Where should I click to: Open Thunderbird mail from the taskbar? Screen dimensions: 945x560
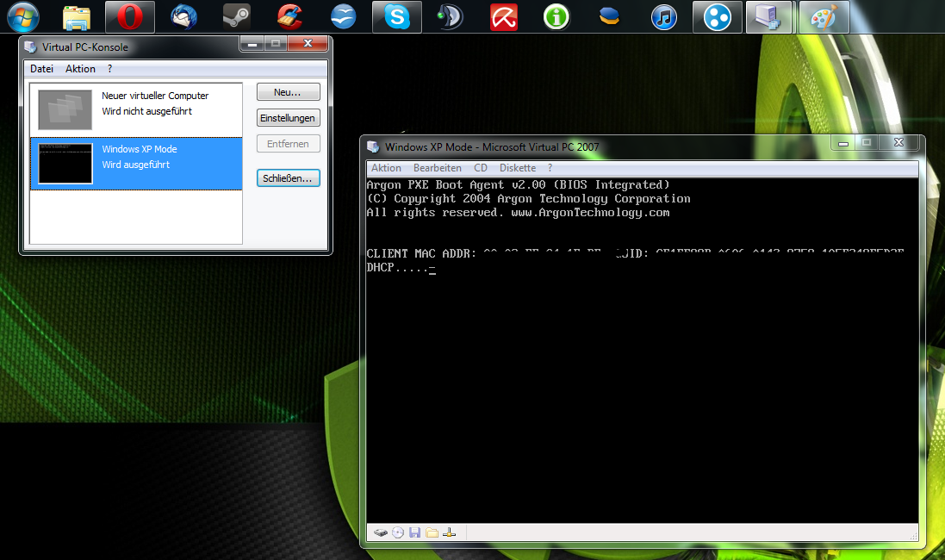tap(183, 17)
